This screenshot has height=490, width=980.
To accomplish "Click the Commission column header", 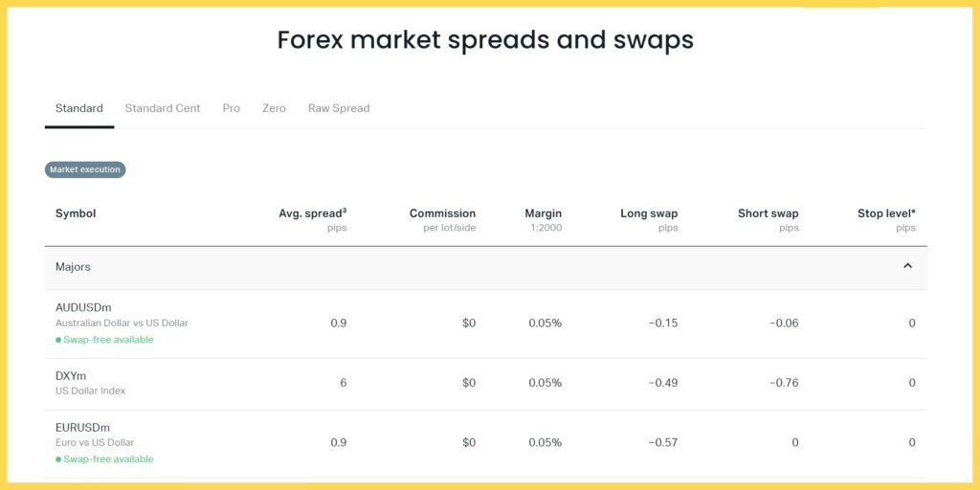I will tap(442, 213).
